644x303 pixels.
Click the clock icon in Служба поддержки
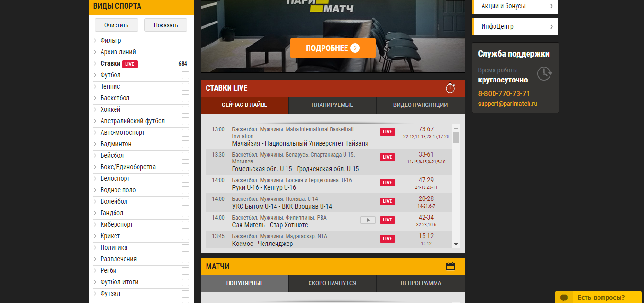click(544, 73)
